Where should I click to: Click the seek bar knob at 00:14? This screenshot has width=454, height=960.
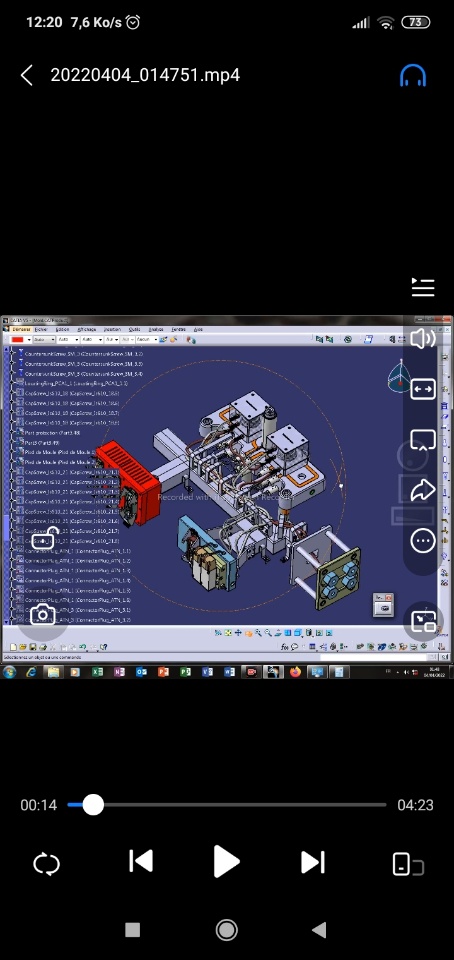coord(93,805)
